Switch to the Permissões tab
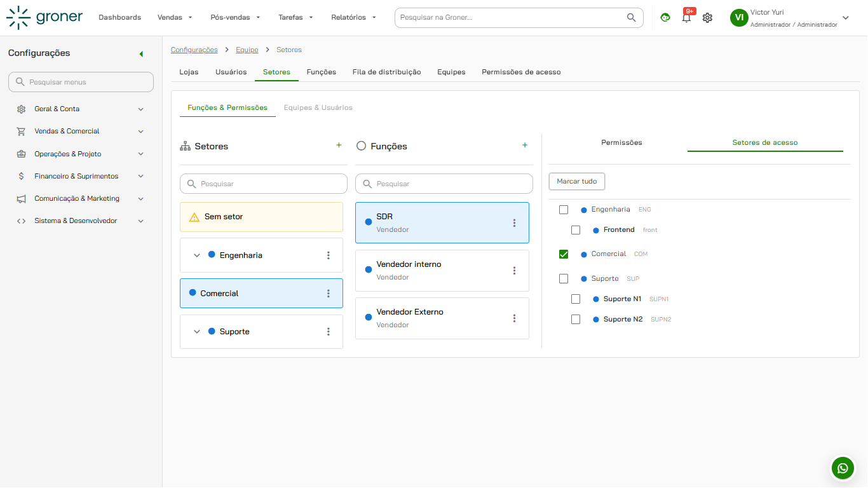868x488 pixels. pos(621,142)
